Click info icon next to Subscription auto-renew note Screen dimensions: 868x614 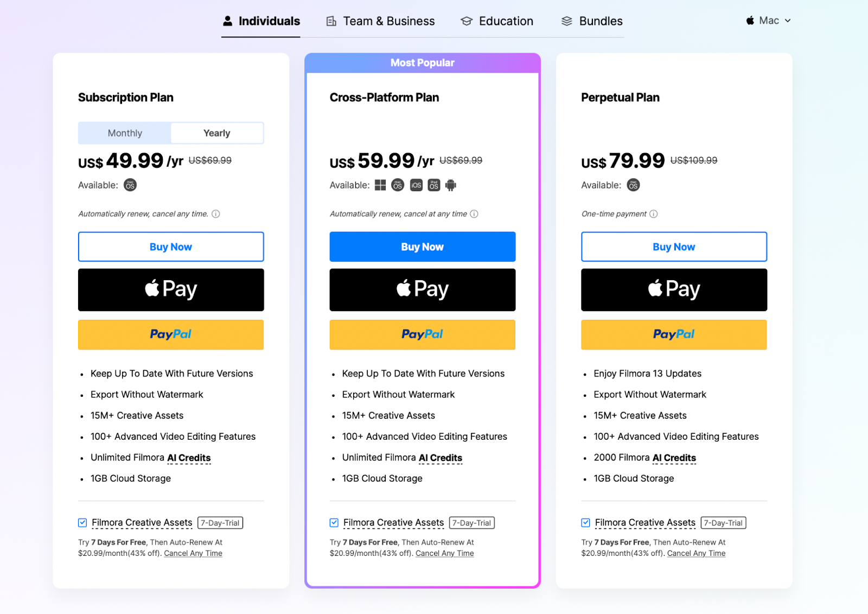[x=216, y=214]
